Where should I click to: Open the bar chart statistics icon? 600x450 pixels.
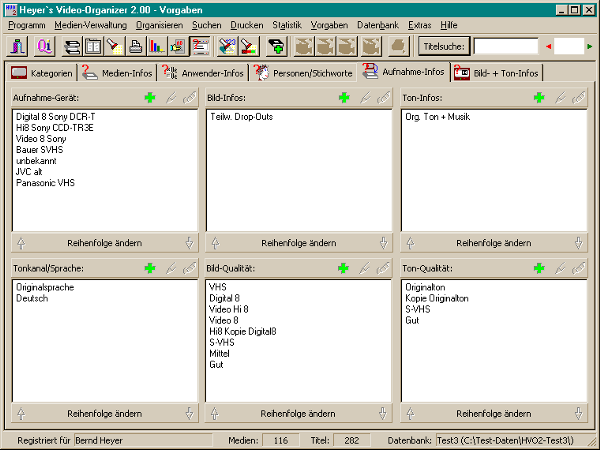pyautogui.click(x=156, y=46)
